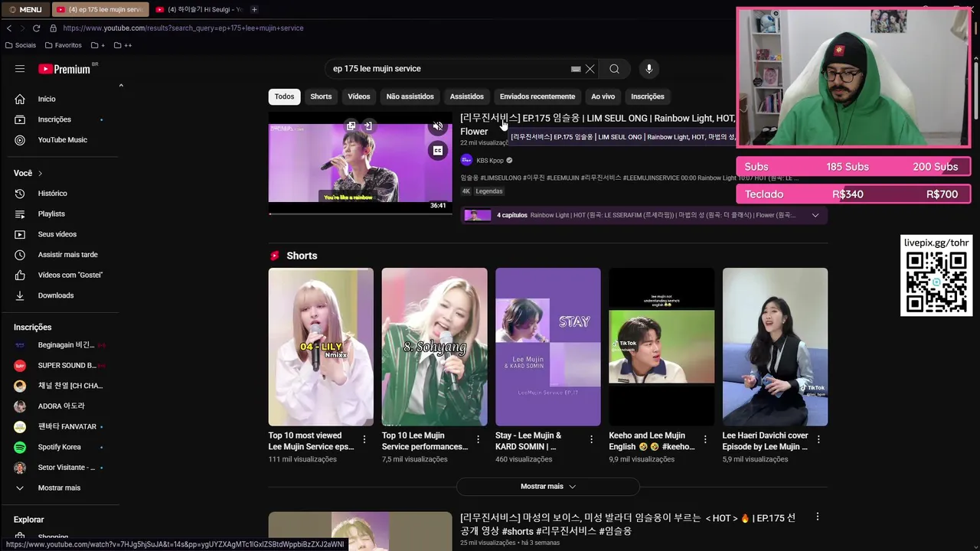This screenshot has width=980, height=551.
Task: Open options menu for Top 10 Lee Mujin short
Action: [478, 439]
